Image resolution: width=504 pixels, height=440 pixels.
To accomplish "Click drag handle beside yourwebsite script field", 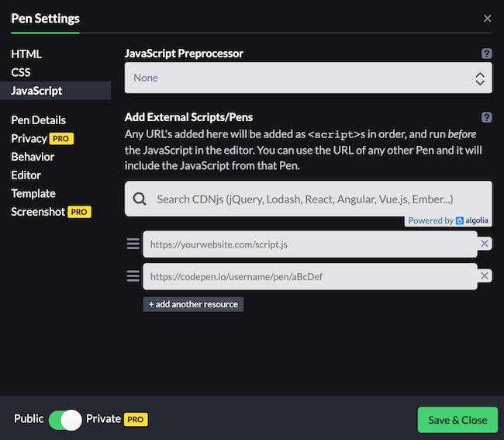I will point(133,244).
